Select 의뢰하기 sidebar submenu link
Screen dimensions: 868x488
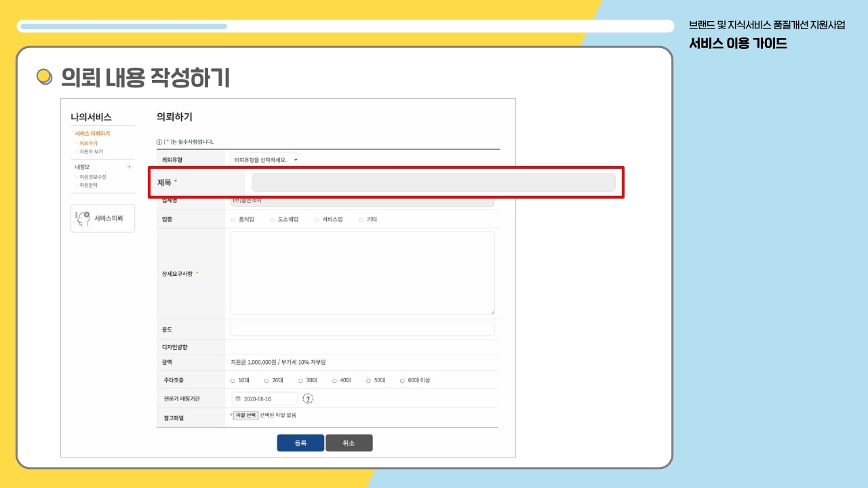(88, 144)
